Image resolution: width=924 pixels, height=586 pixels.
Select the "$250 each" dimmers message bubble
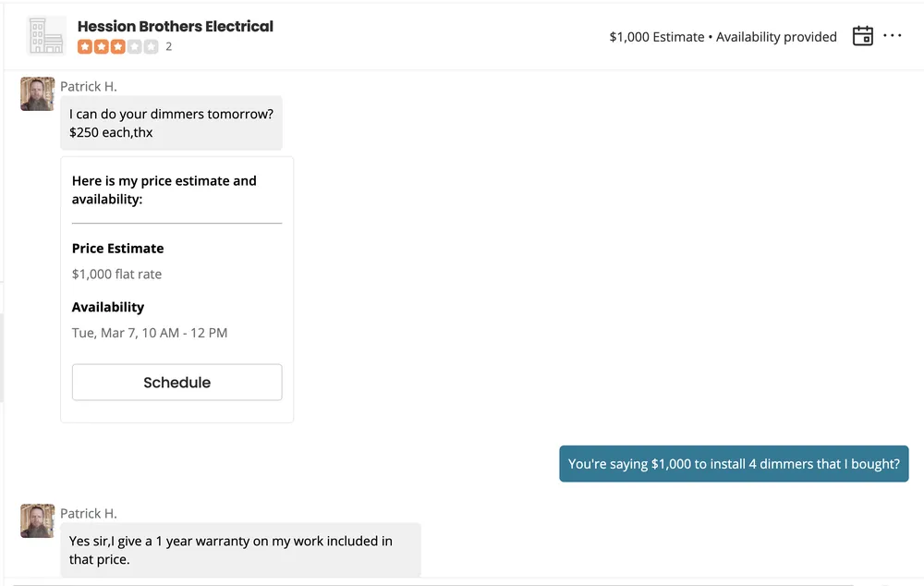point(171,123)
